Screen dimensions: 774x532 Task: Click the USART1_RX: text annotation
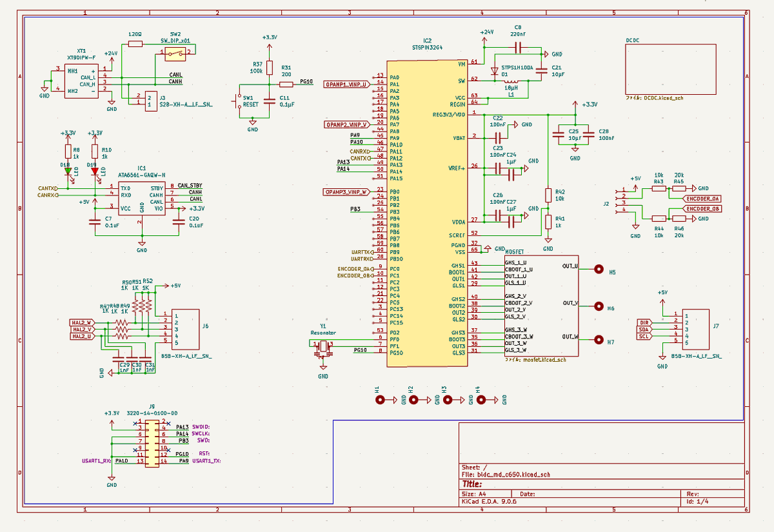[97, 461]
